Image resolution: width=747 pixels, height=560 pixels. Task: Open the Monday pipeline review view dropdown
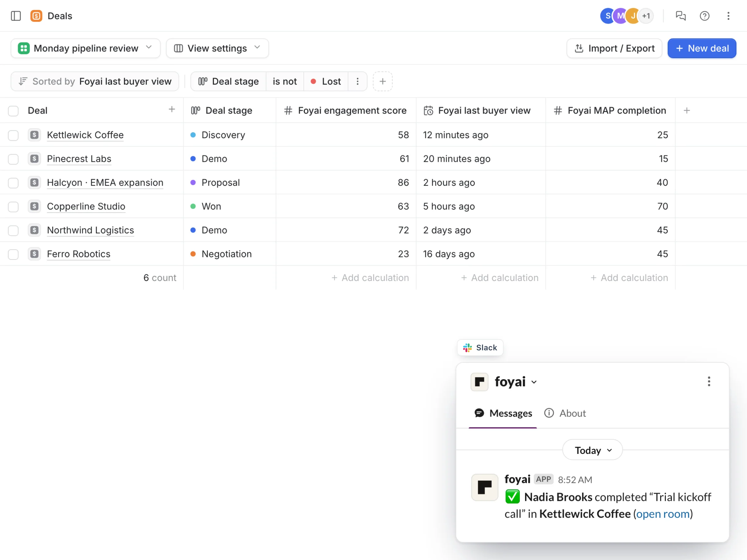(86, 48)
